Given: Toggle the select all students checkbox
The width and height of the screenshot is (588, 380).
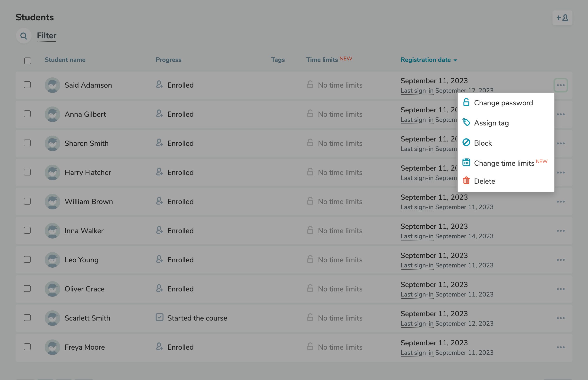Looking at the screenshot, I should 28,61.
